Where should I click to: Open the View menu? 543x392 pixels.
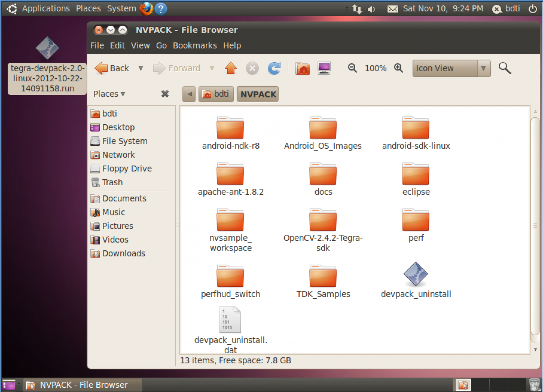(x=140, y=45)
